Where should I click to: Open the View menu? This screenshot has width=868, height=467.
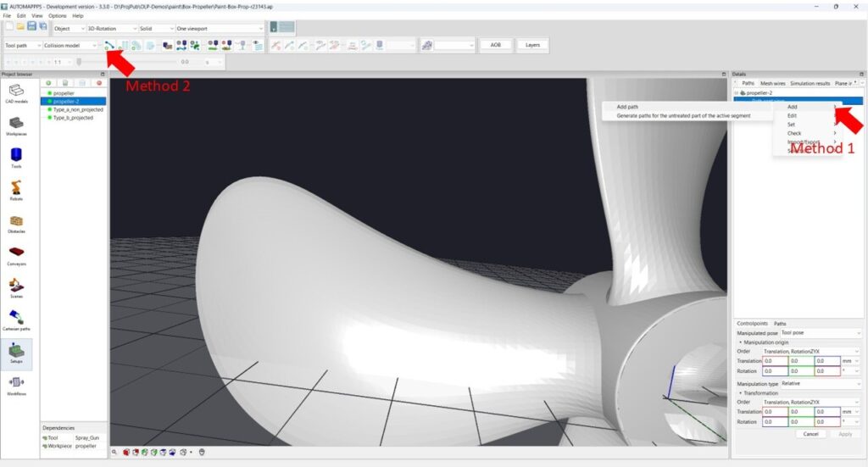tap(36, 16)
